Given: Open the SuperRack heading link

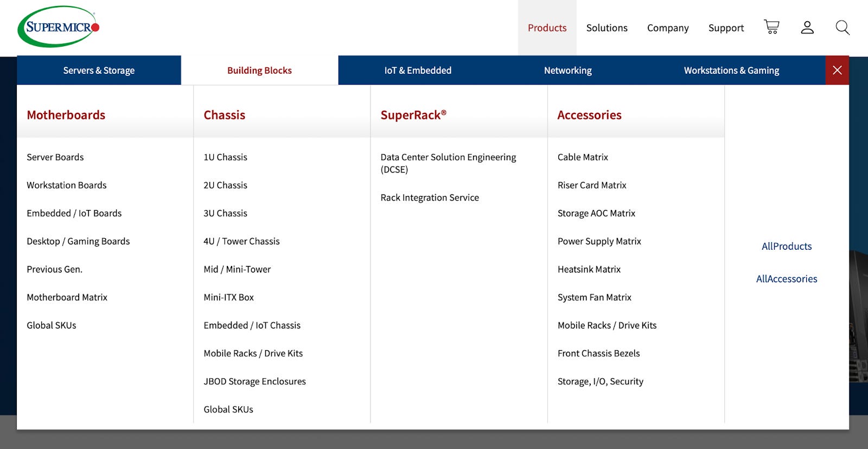Looking at the screenshot, I should click(413, 115).
